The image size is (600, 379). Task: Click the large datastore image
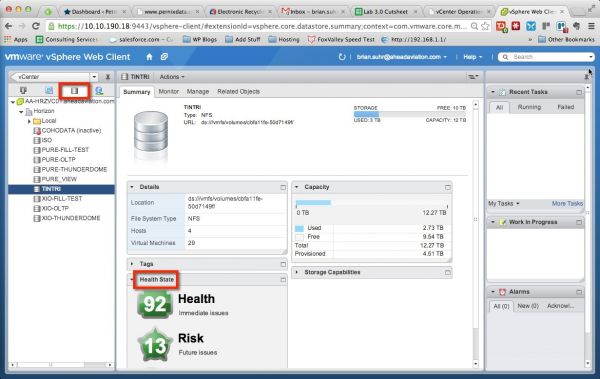tap(151, 131)
